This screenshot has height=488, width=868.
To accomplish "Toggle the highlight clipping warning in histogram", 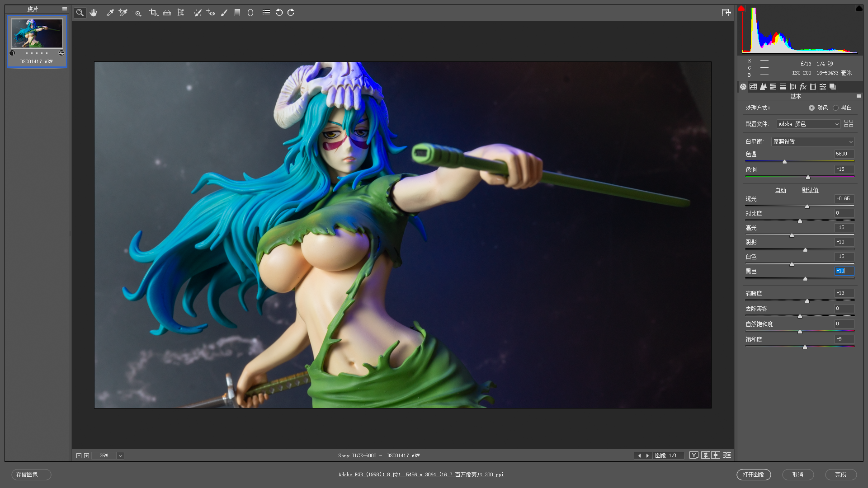I will click(859, 9).
